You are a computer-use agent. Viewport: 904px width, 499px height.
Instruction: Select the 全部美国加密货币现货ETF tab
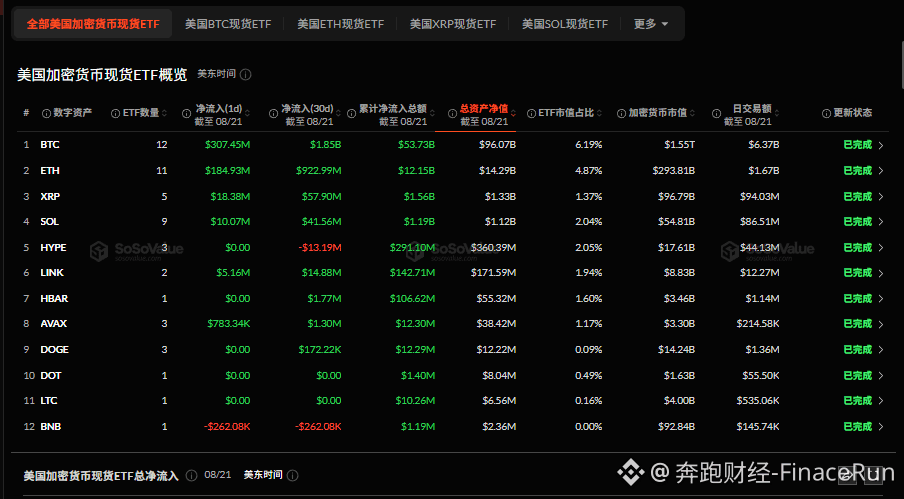pyautogui.click(x=93, y=24)
